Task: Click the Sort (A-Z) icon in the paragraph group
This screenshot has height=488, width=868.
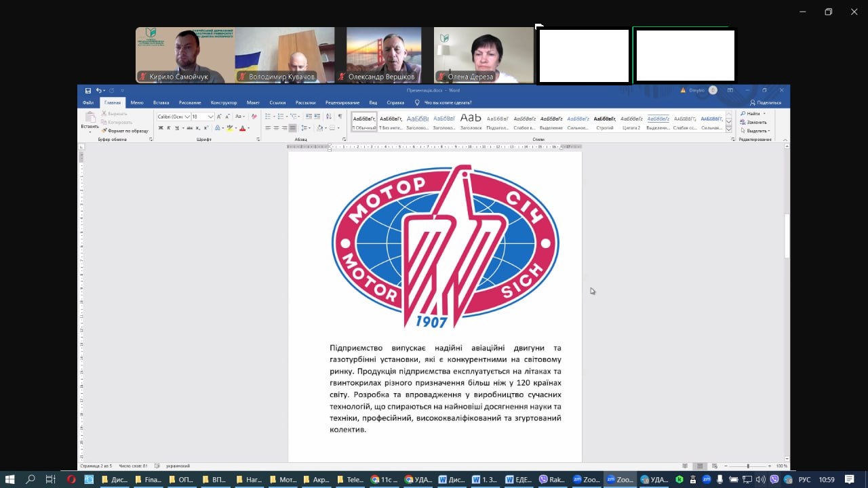Action: [x=330, y=117]
